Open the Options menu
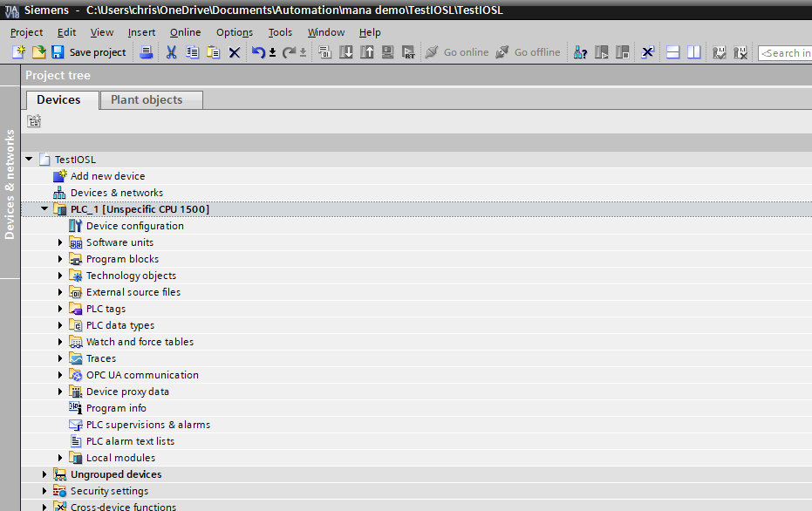812x511 pixels. (x=235, y=32)
